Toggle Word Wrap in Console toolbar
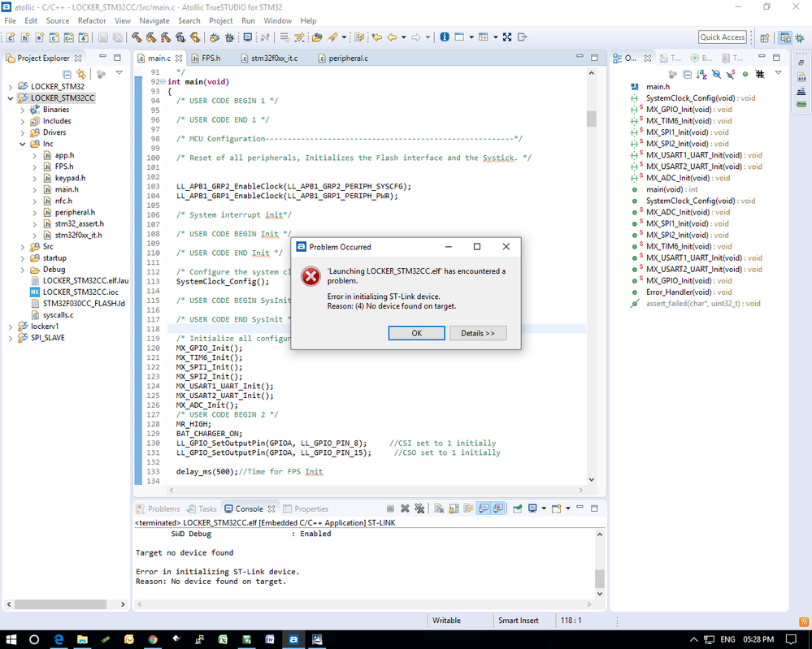This screenshot has height=649, width=812. point(469,508)
